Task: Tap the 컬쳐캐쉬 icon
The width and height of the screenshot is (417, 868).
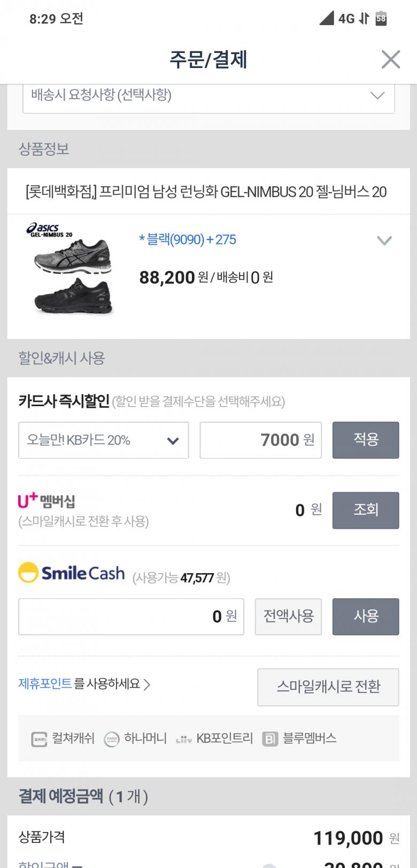Action: tap(39, 740)
